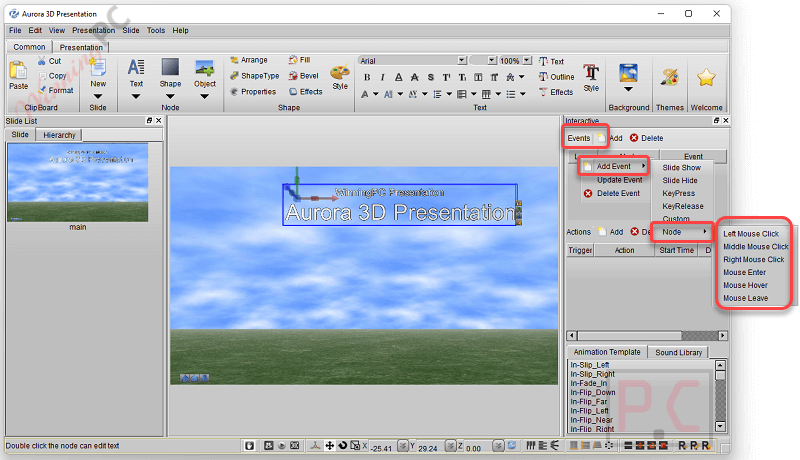Toggle Bold formatting
This screenshot has width=800, height=460.
[367, 78]
